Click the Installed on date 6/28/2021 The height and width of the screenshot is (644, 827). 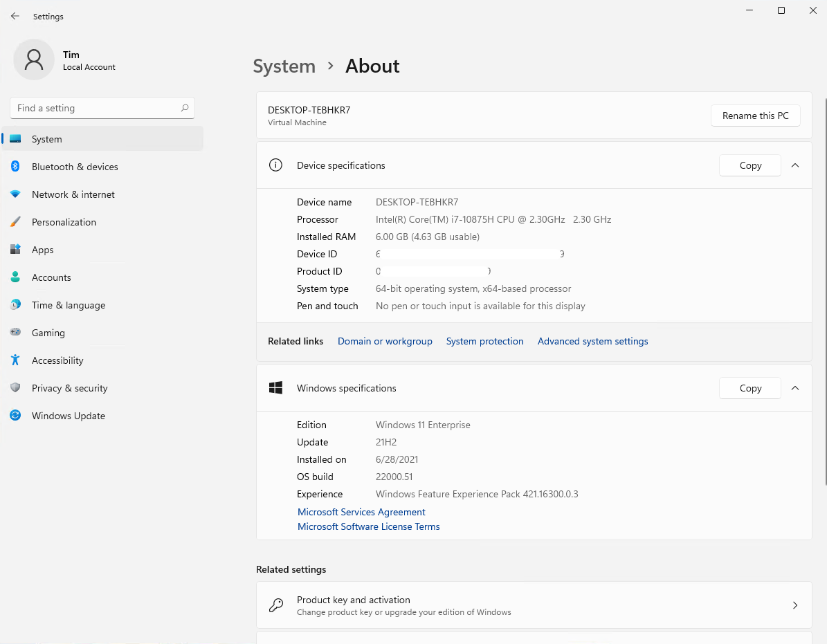(397, 459)
